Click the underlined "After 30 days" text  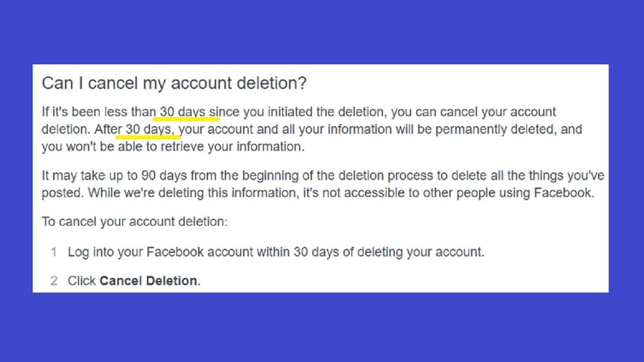pyautogui.click(x=136, y=129)
